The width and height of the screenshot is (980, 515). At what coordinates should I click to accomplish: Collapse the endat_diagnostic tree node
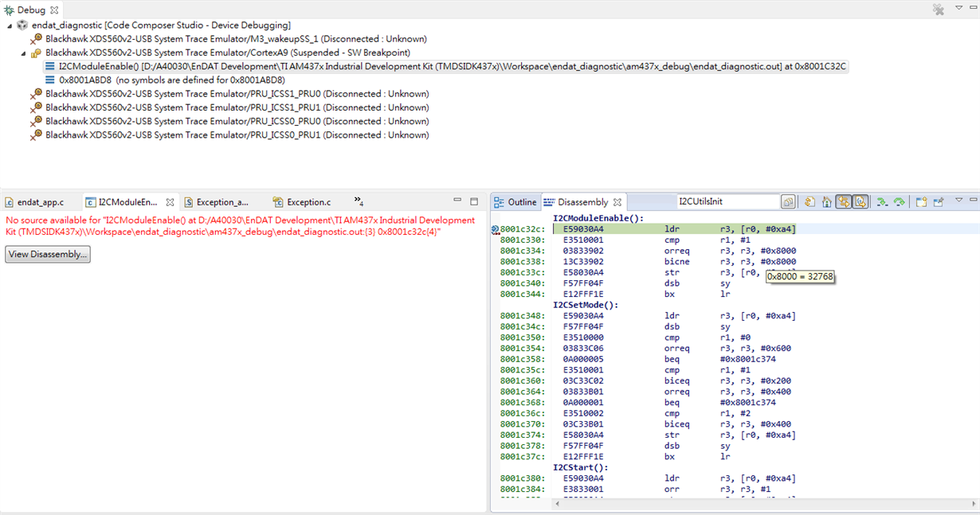10,25
